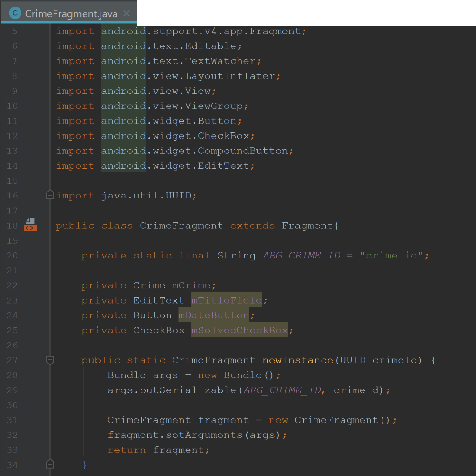The image size is (476, 476).
Task: Collapse newInstance method fold at line 27
Action: click(x=50, y=360)
